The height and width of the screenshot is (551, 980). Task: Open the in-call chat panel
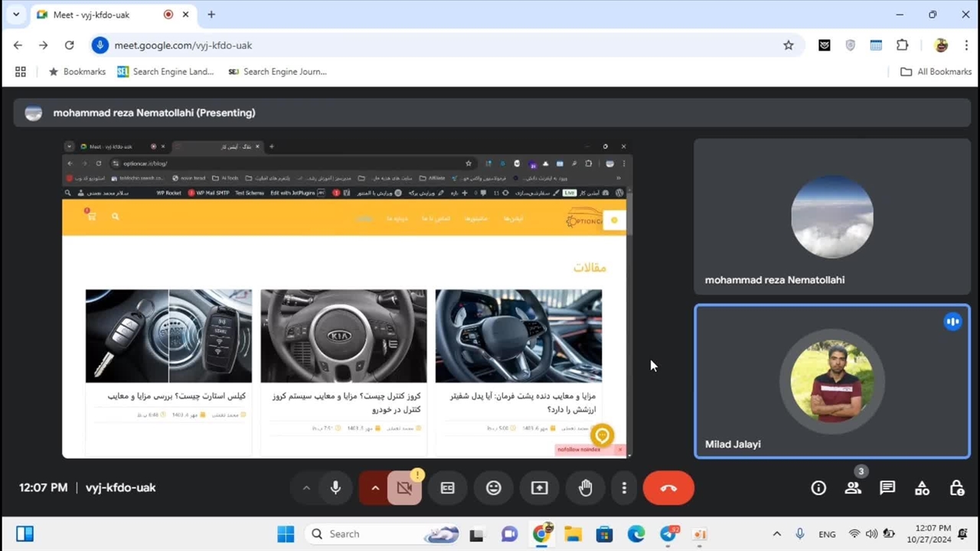click(887, 488)
